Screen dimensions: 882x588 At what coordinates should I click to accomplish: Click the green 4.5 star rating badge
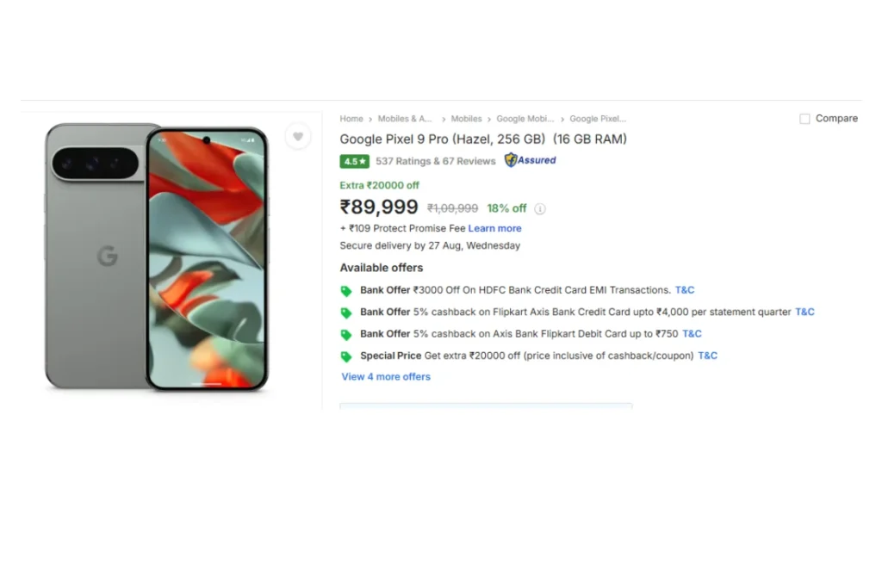[x=354, y=161]
